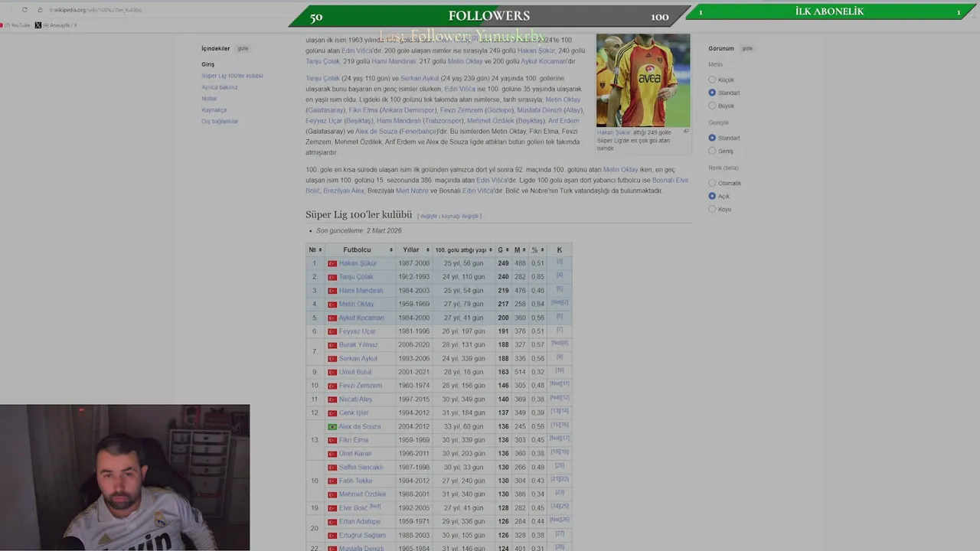
Task: Click the enlarge icon in the photo caption
Action: (685, 131)
